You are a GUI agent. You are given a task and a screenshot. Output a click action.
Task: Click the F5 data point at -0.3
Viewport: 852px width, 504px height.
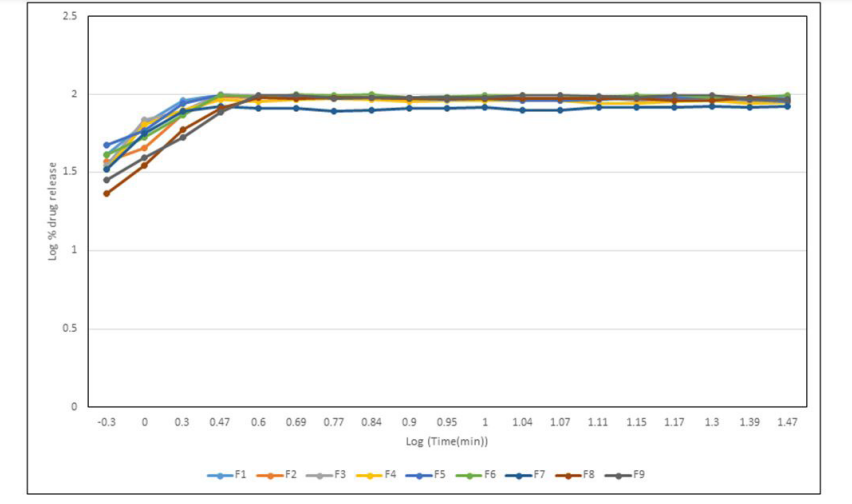tap(106, 145)
